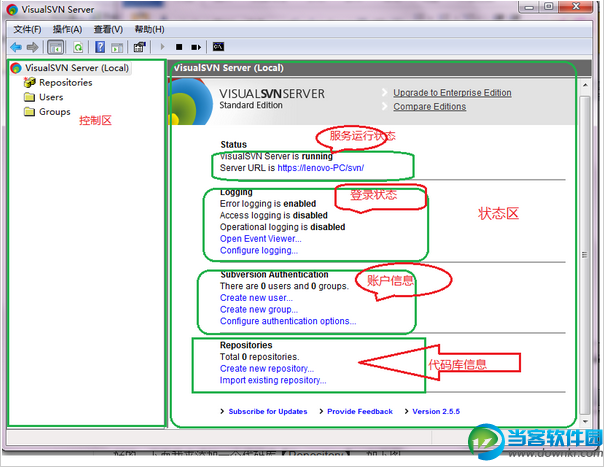Click the scrollbar down arrow
This screenshot has height=467, width=604.
tap(585, 421)
